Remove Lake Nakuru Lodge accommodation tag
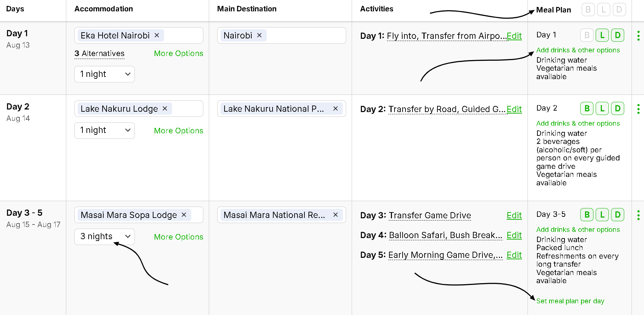Image resolution: width=644 pixels, height=315 pixels. [x=165, y=108]
